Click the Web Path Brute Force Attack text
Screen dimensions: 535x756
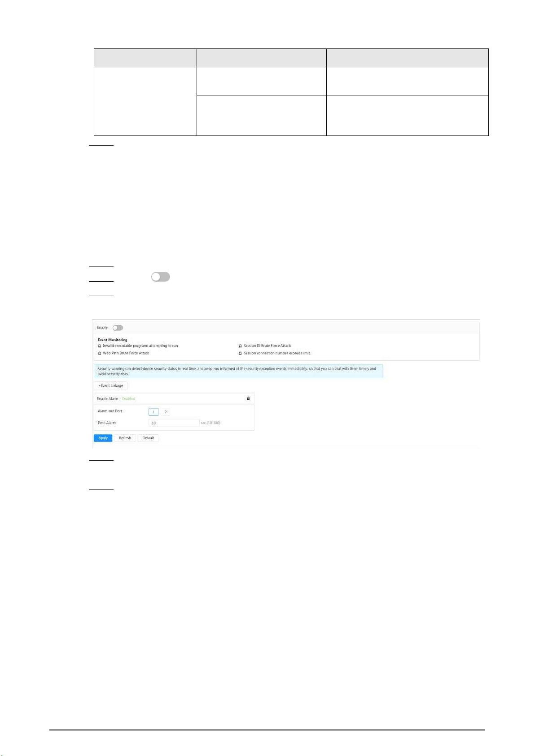pos(126,354)
